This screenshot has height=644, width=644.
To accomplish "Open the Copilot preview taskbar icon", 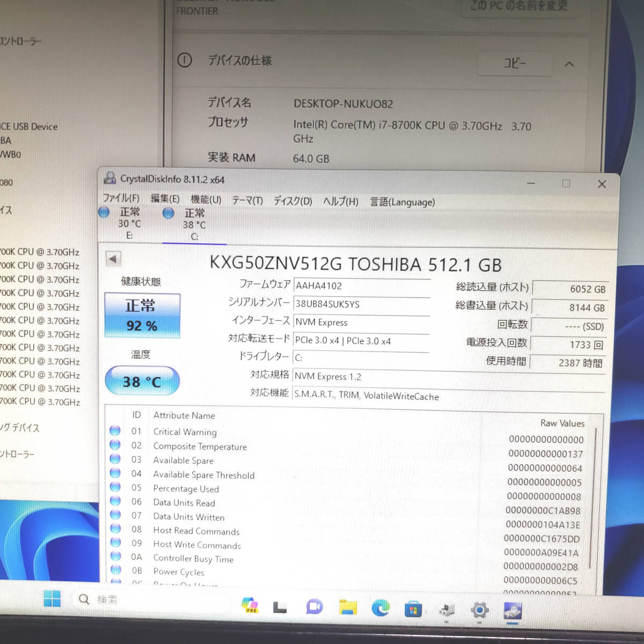I will [250, 605].
